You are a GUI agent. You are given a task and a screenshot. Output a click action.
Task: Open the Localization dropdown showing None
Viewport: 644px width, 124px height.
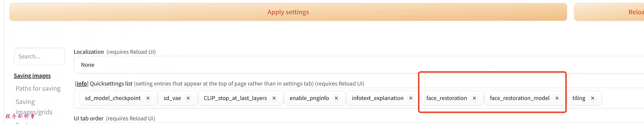pos(350,65)
